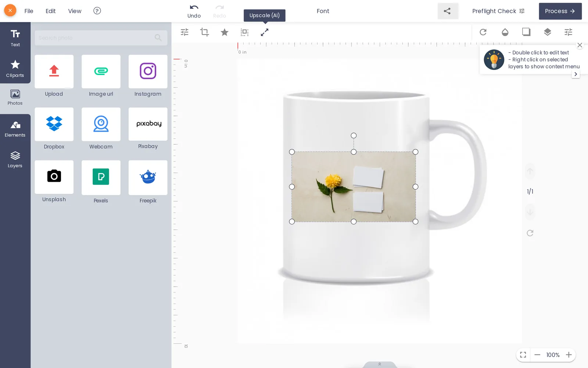Screen dimensions: 588x368
Task: Open the Cliparts panel
Action: click(15, 68)
